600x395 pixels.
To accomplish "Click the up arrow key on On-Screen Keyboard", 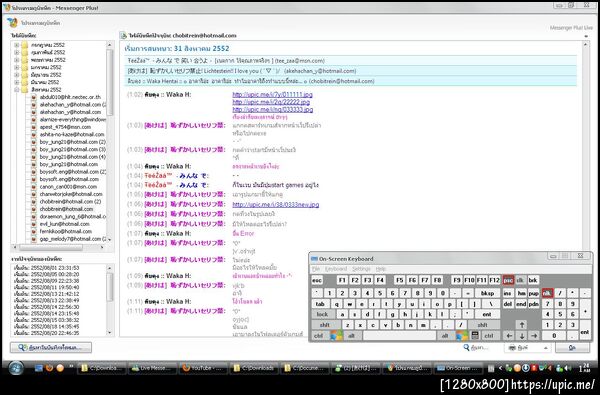I will tap(522, 325).
